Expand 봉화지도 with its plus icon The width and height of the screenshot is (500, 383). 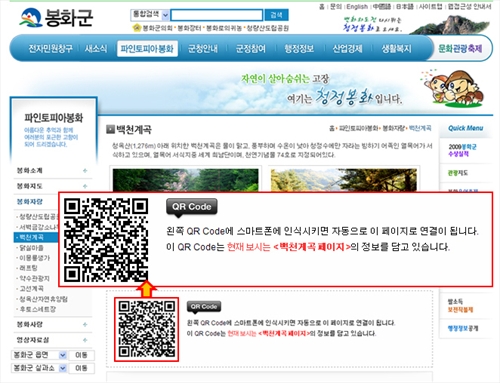click(x=85, y=186)
